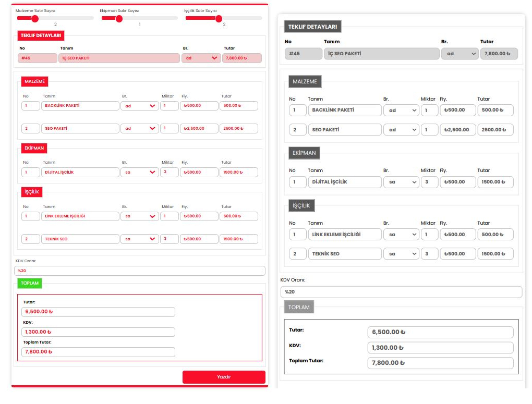This screenshot has width=532, height=404.
Task: Click gray preview #45 number field
Action: pos(304,54)
